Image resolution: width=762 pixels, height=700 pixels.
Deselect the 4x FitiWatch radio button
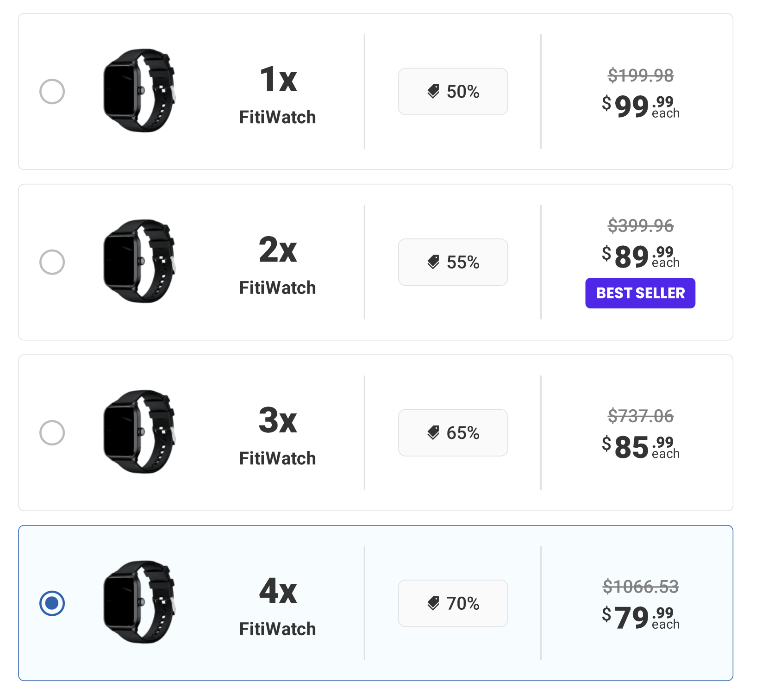(52, 602)
